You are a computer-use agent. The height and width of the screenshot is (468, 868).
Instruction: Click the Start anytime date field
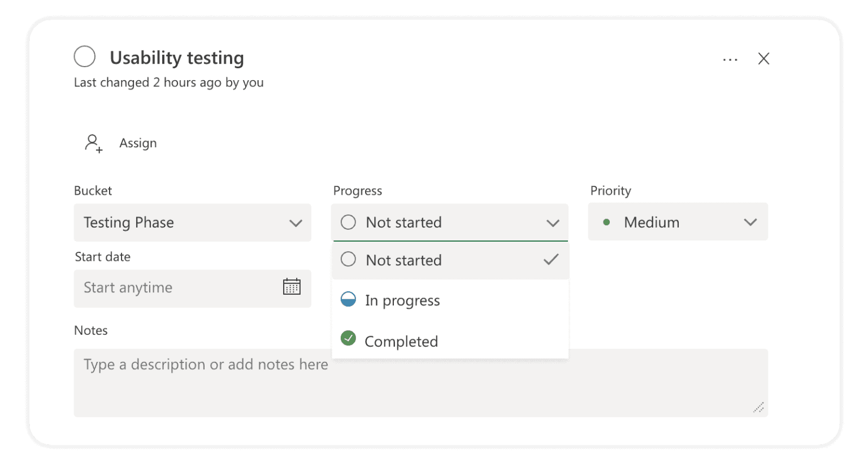click(192, 288)
